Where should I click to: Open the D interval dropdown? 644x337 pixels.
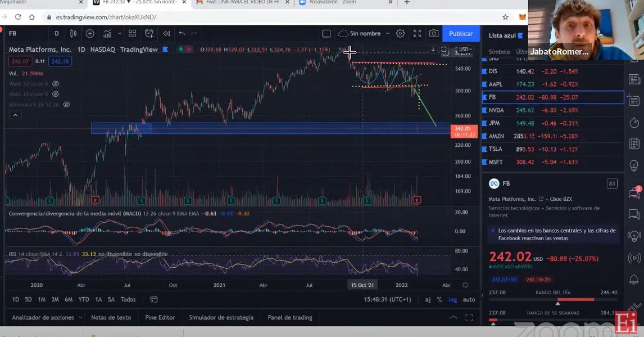point(57,33)
